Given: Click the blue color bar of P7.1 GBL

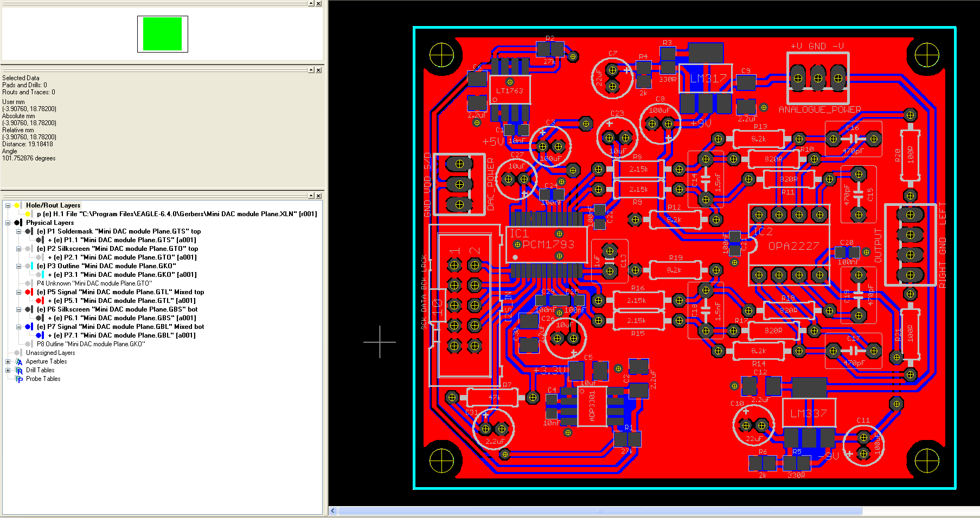Looking at the screenshot, I should point(43,335).
